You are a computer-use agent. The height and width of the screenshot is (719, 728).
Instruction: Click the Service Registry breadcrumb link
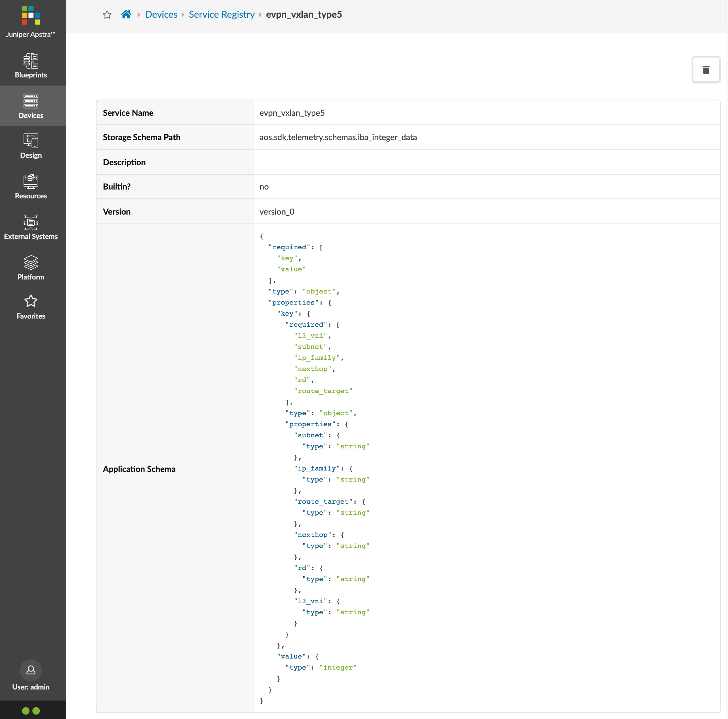221,14
